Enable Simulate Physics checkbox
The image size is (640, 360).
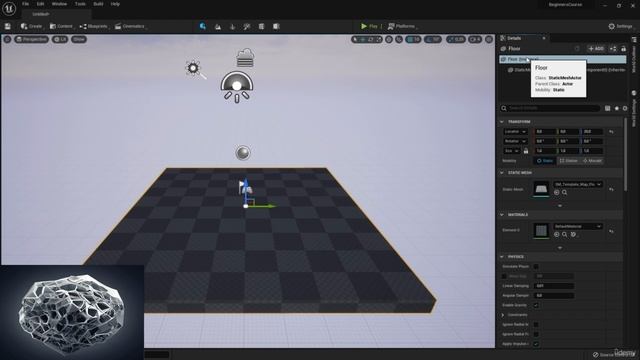[x=536, y=267]
